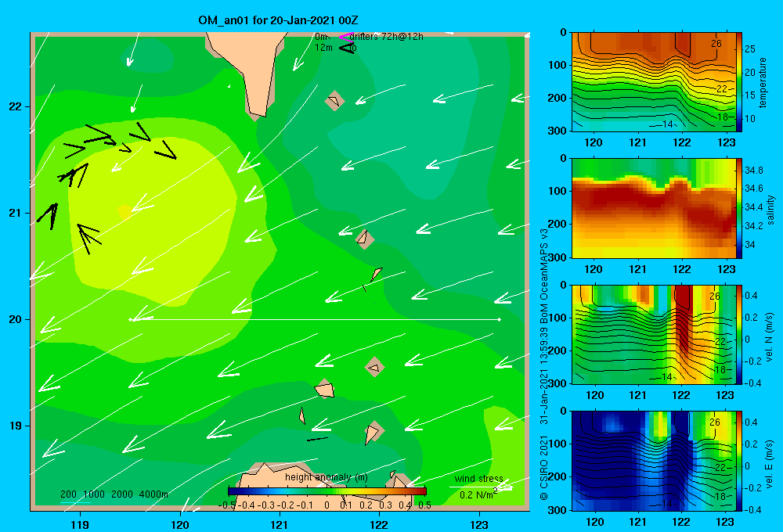Click the '© CSIRO 2021' copyright text

click(x=544, y=467)
